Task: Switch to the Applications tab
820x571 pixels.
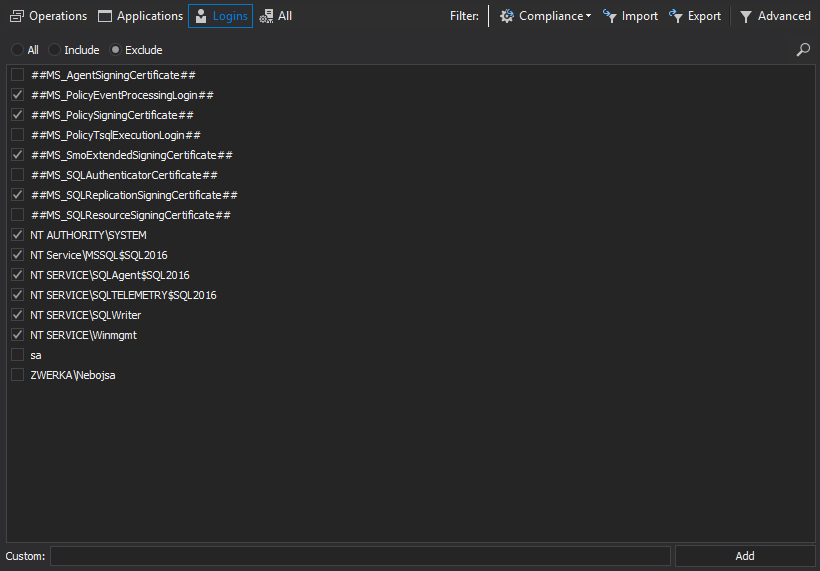Action: coord(150,16)
